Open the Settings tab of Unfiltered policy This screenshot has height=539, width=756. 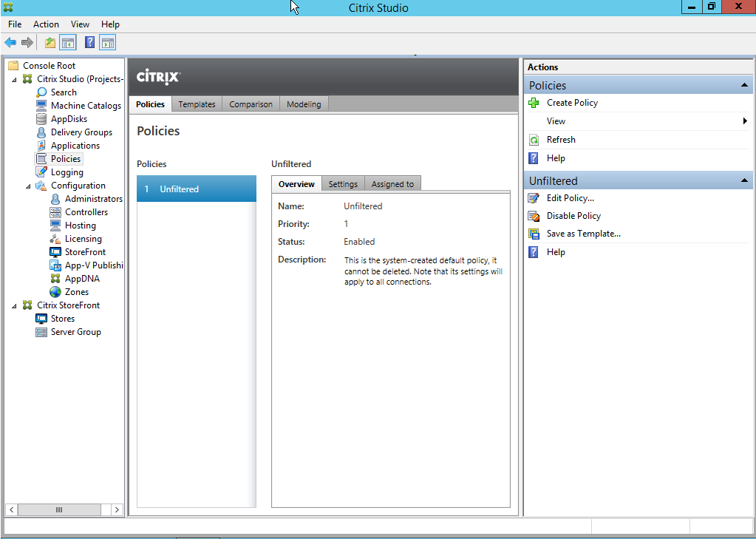344,184
